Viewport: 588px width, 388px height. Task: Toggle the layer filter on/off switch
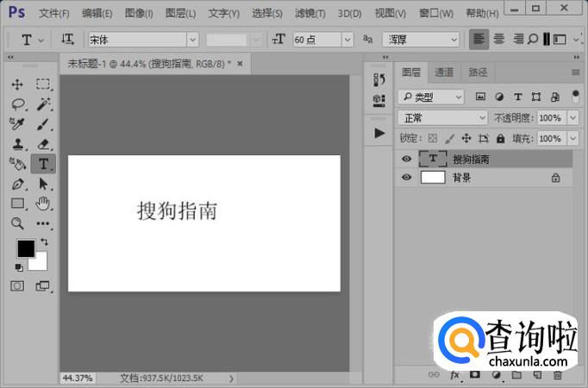(x=575, y=96)
